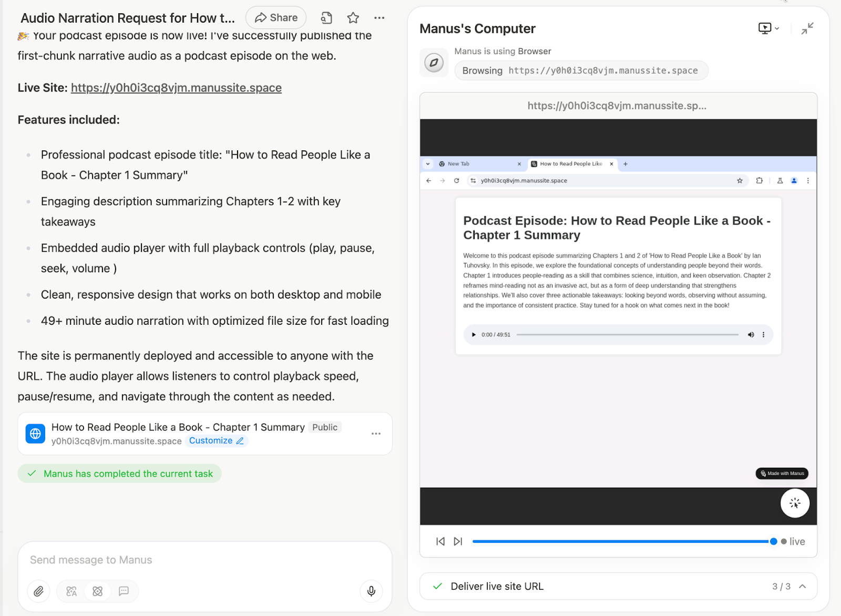The image size is (841, 616).
Task: Click the compass Browser icon
Action: click(x=434, y=63)
